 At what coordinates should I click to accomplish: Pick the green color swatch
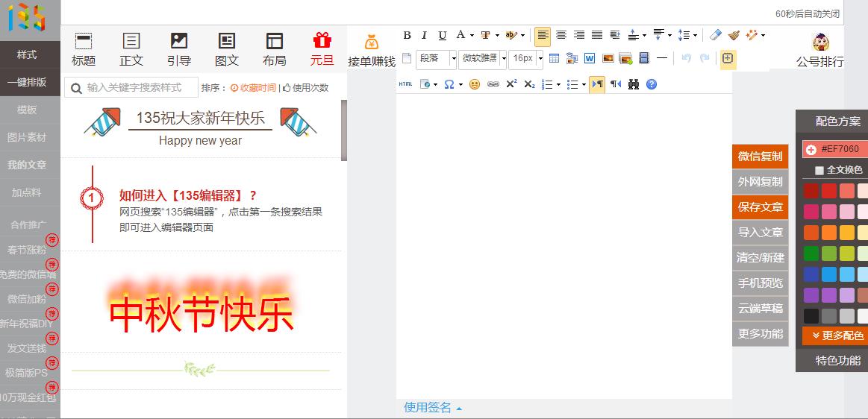(x=811, y=253)
